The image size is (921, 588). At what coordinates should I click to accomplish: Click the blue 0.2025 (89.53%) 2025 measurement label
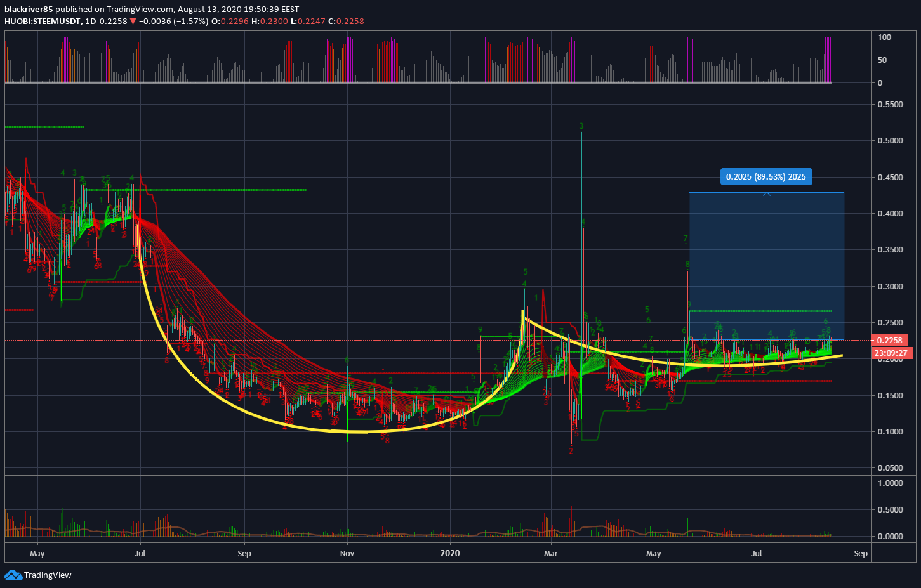766,176
